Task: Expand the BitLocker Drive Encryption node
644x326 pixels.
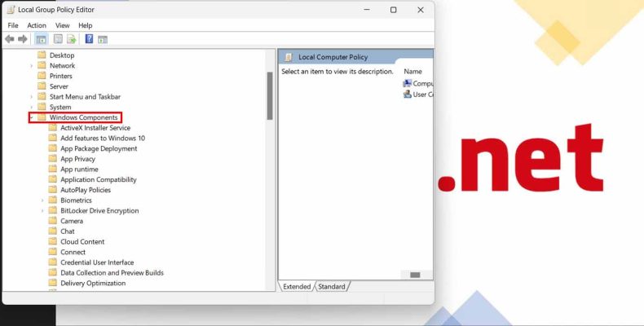Action: (x=42, y=210)
